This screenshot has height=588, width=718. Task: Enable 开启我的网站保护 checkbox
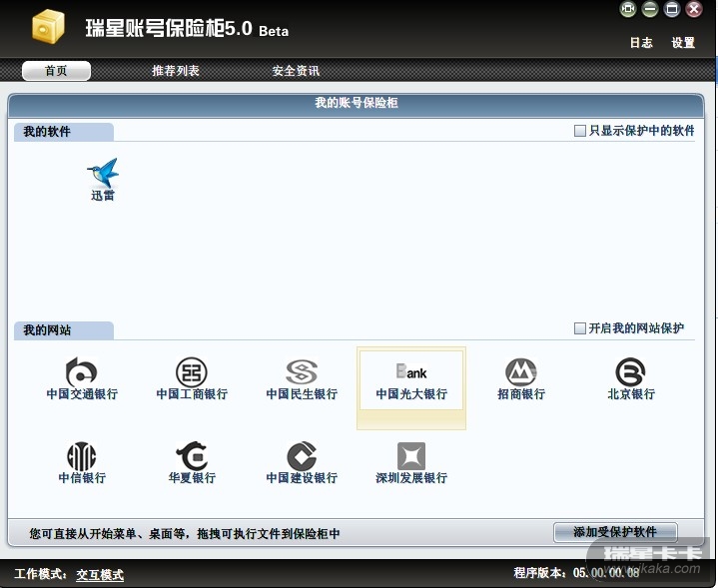click(x=580, y=328)
